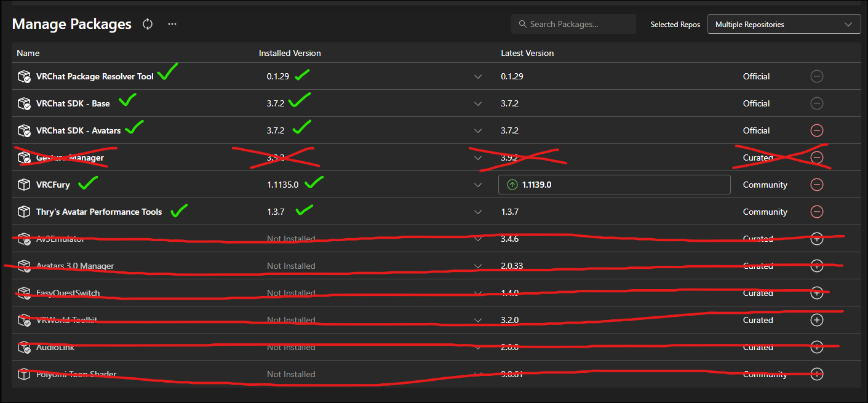The height and width of the screenshot is (403, 868).
Task: Click Thry's Avatar Performance Tools package icon
Action: pyautogui.click(x=24, y=212)
